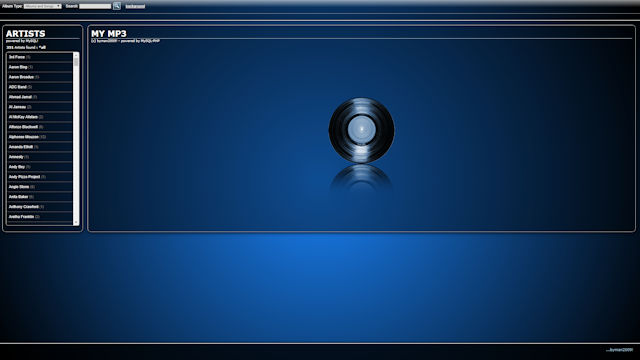Click the vinyl record image
Screen dimensions: 640x360
[361, 130]
